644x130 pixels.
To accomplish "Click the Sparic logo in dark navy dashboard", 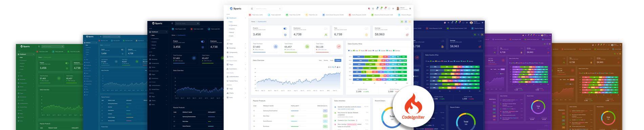I will pyautogui.click(x=157, y=23).
